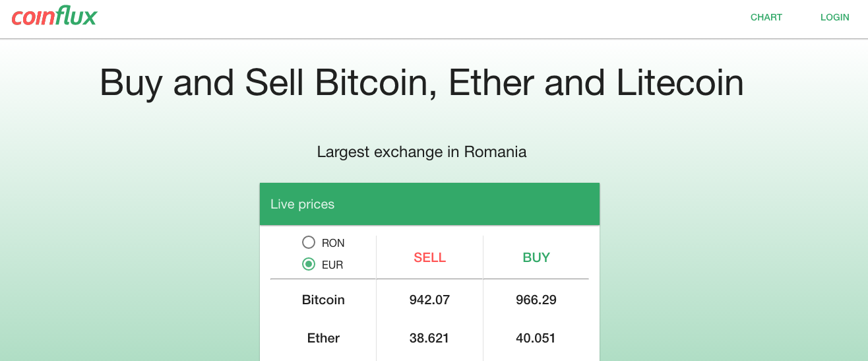Click the word Romania in the subtitle
868x361 pixels.
tap(495, 152)
